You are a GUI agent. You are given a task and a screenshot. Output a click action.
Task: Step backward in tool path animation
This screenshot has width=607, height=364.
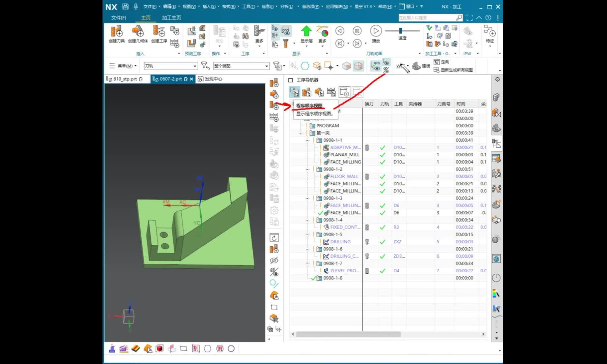[340, 31]
